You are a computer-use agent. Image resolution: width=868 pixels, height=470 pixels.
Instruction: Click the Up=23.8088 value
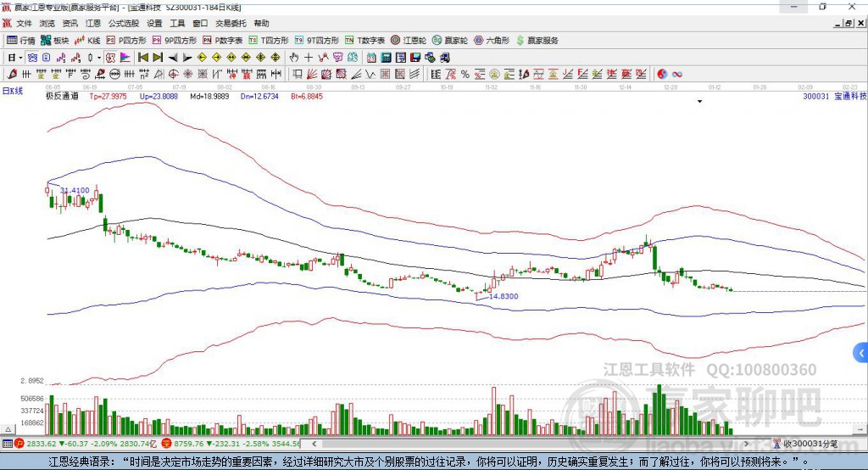click(x=159, y=97)
